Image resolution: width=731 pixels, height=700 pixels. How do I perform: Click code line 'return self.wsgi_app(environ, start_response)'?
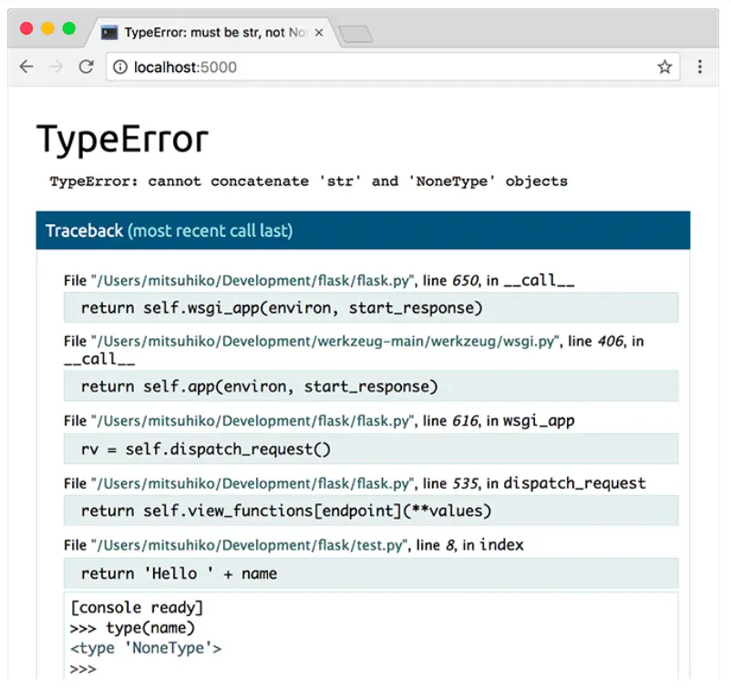click(x=371, y=307)
